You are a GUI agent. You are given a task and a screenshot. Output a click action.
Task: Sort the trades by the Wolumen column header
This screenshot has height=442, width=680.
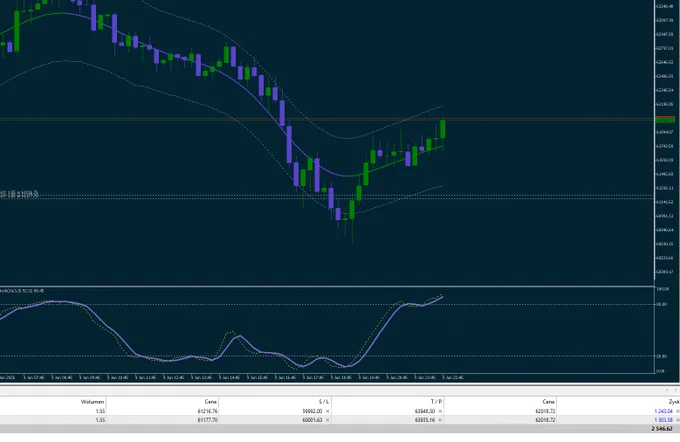(x=92, y=402)
